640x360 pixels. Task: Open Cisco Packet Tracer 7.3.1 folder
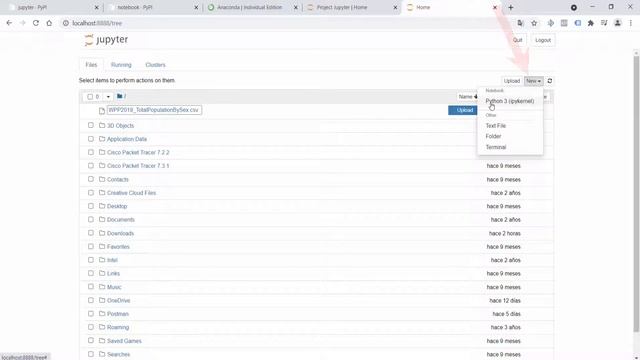[x=138, y=166]
